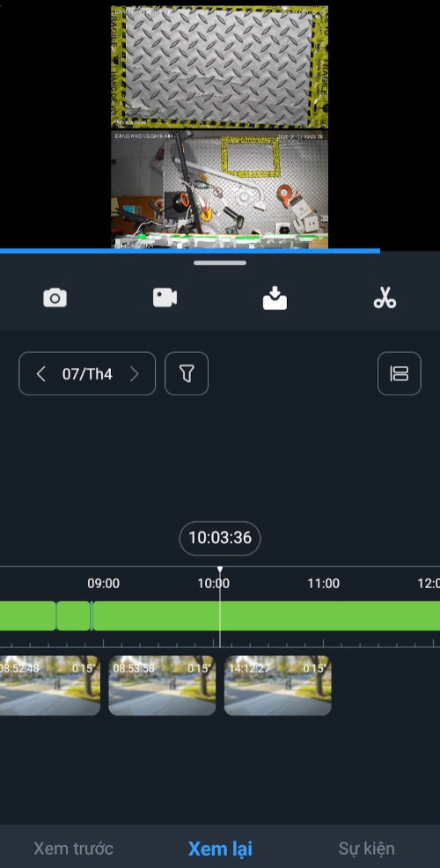Tap the lower camera video feed

219,188
